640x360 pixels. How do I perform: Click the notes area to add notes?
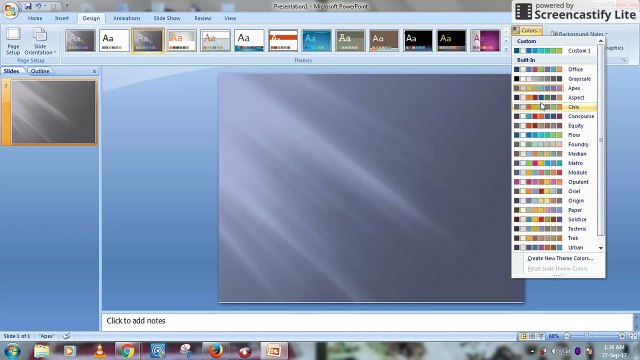click(367, 321)
